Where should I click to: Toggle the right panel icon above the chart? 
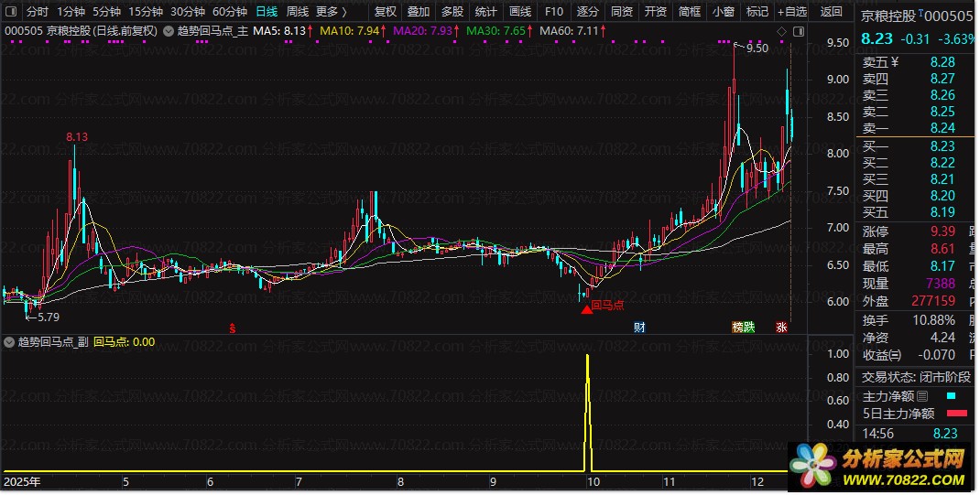coord(798,31)
